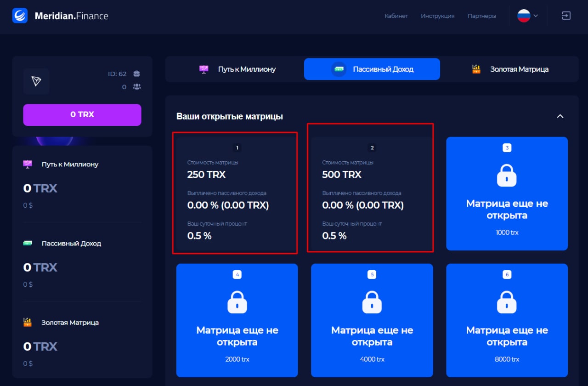
Task: Click the Ваши открытые матрицы heading
Action: coord(230,116)
